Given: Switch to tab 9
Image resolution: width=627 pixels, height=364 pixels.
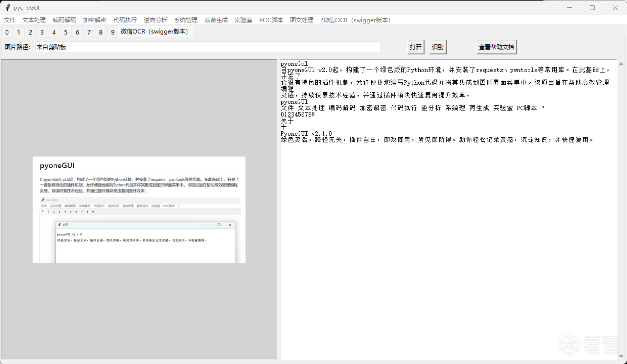Looking at the screenshot, I should click(x=113, y=32).
